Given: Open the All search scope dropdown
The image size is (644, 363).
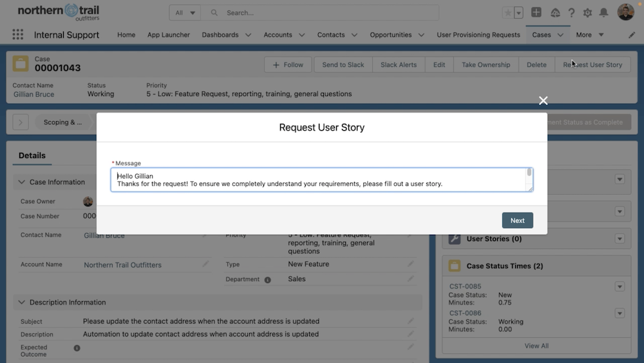Looking at the screenshot, I should [185, 13].
